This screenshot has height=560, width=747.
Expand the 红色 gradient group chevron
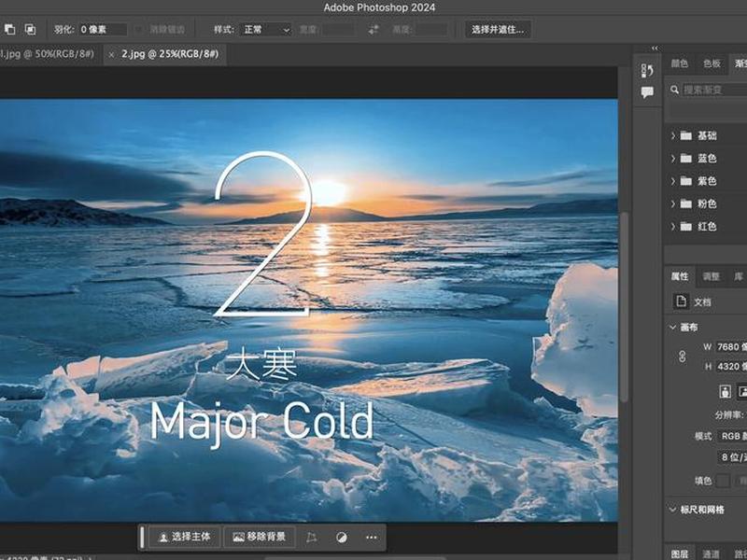coord(673,227)
